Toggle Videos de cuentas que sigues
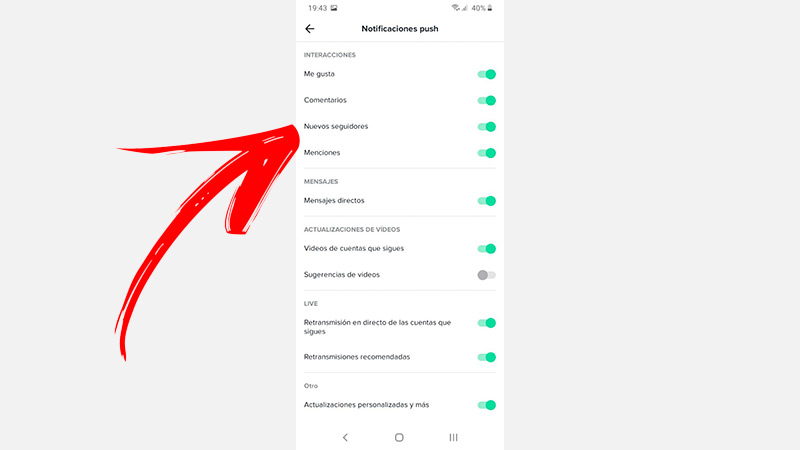 (x=486, y=249)
